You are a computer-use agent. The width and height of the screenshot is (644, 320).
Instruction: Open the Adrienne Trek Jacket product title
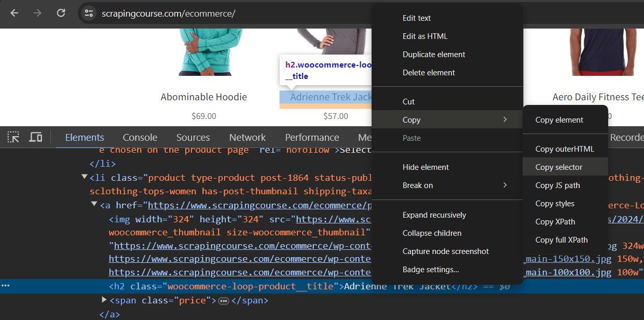[331, 97]
